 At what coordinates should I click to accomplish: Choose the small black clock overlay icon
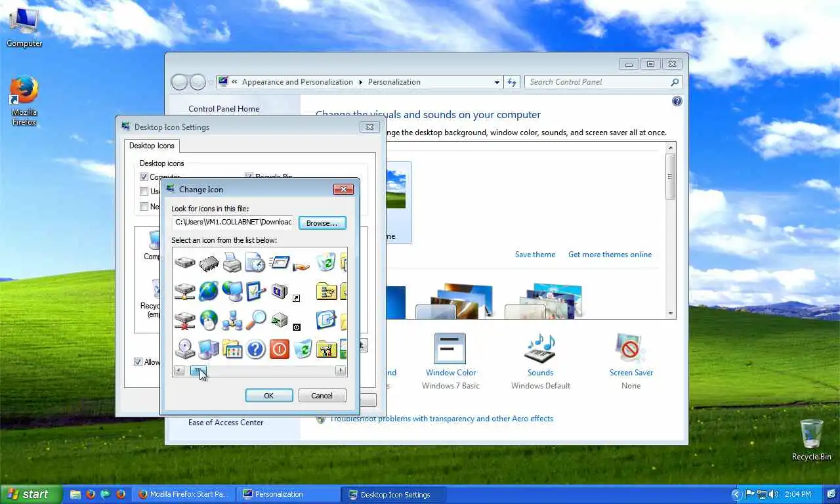point(297,327)
